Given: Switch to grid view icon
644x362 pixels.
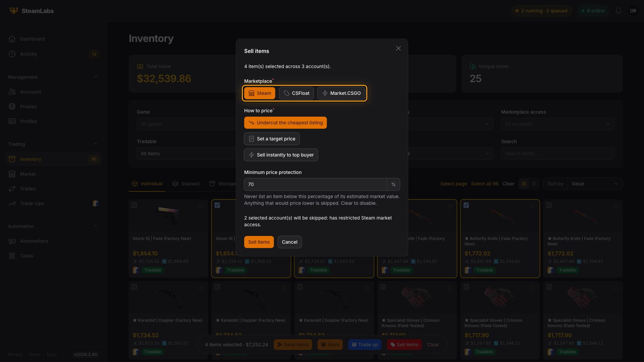Looking at the screenshot, I should (524, 184).
